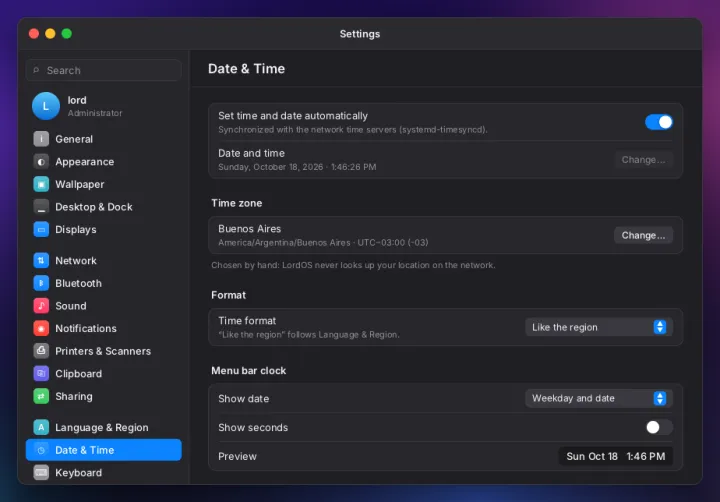Viewport: 720px width, 502px height.
Task: Click the Printers & Scanners icon
Action: tap(41, 351)
